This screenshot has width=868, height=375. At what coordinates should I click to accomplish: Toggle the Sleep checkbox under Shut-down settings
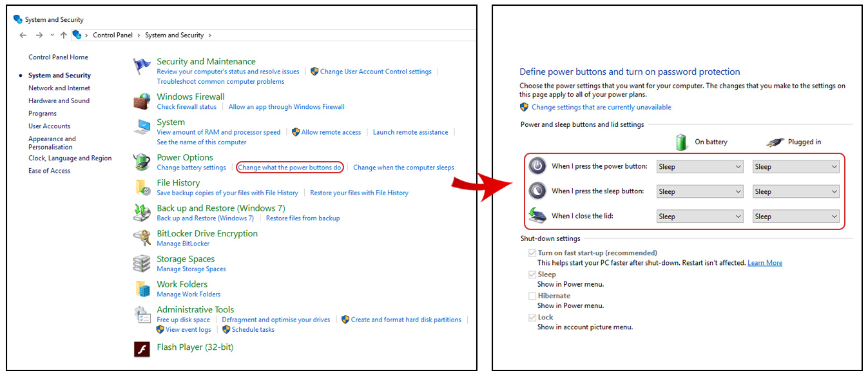click(532, 274)
